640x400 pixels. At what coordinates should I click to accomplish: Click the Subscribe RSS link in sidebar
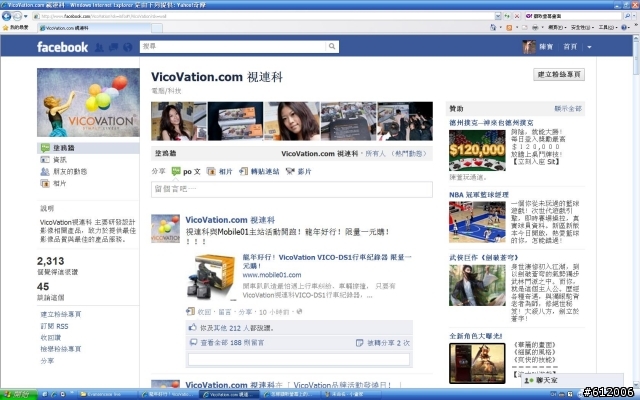(54, 326)
